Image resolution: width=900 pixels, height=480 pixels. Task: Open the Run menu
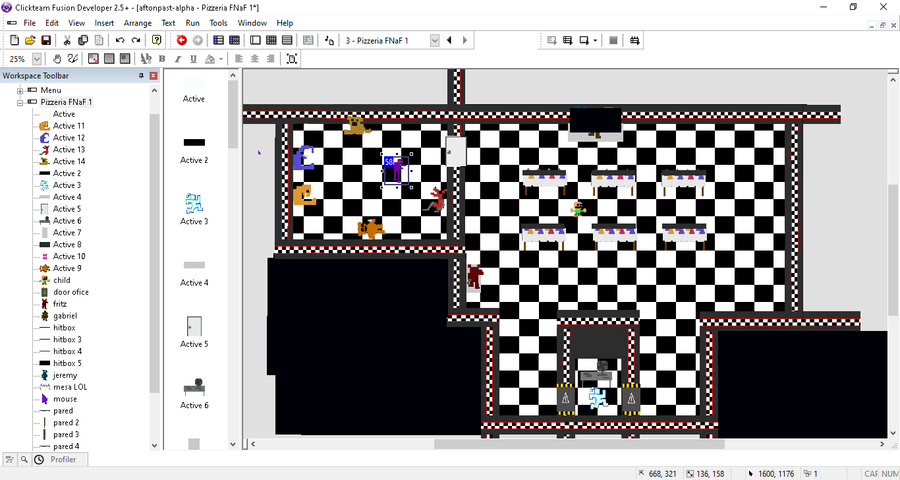point(192,23)
